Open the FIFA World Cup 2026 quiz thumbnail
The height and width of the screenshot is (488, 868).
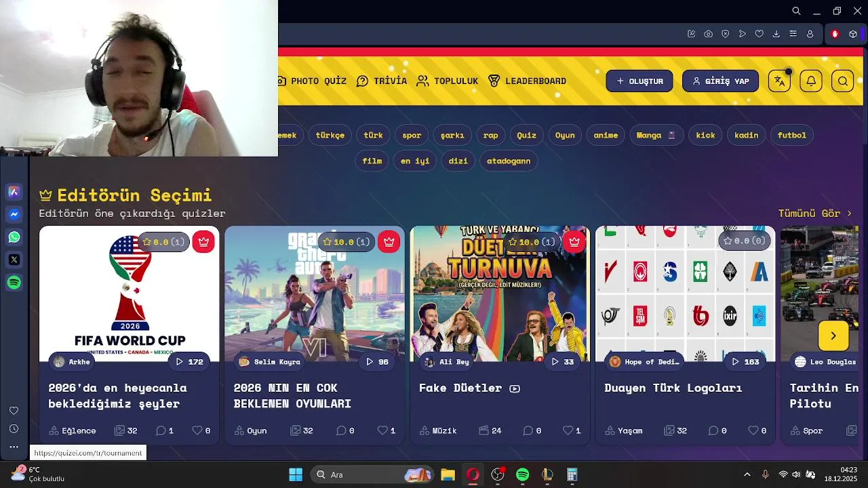point(129,294)
